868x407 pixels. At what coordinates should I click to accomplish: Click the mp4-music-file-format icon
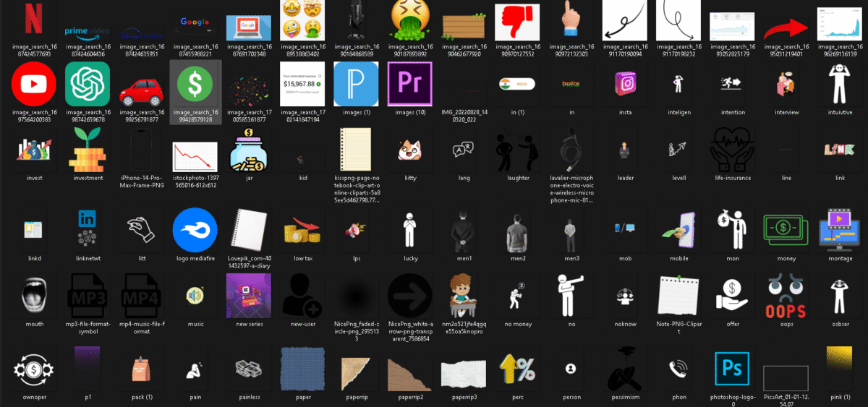pos(141,296)
